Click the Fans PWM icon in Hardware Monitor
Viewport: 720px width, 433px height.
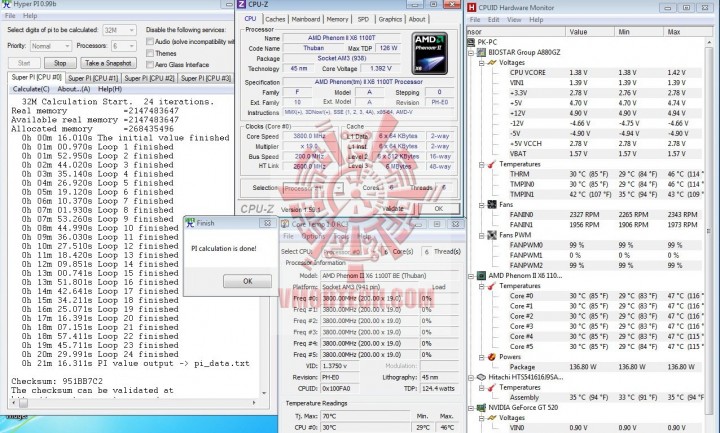(492, 235)
